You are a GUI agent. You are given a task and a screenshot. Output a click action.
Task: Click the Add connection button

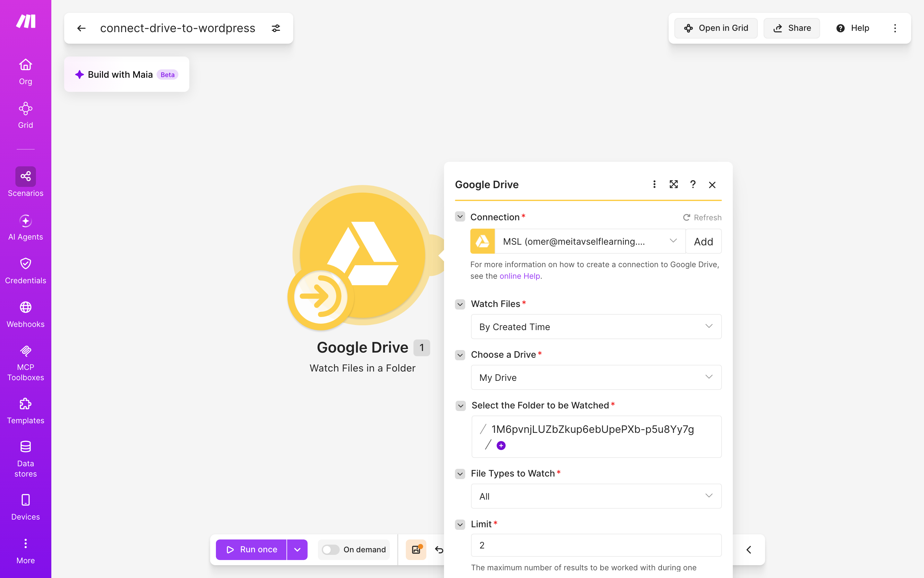[703, 241]
